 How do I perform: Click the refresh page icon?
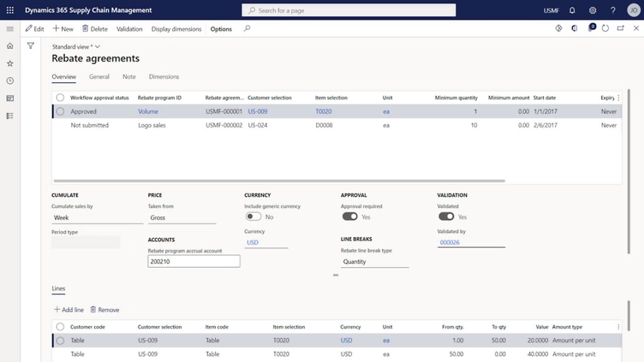[x=605, y=29]
